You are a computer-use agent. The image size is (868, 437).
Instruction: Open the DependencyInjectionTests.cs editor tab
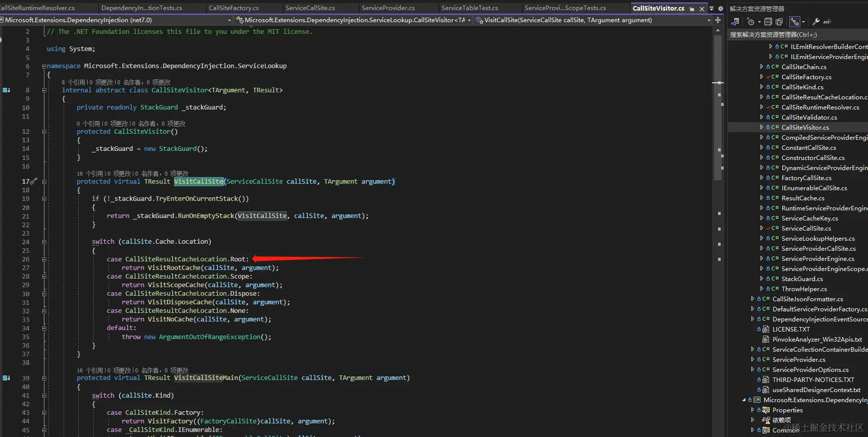click(x=142, y=8)
